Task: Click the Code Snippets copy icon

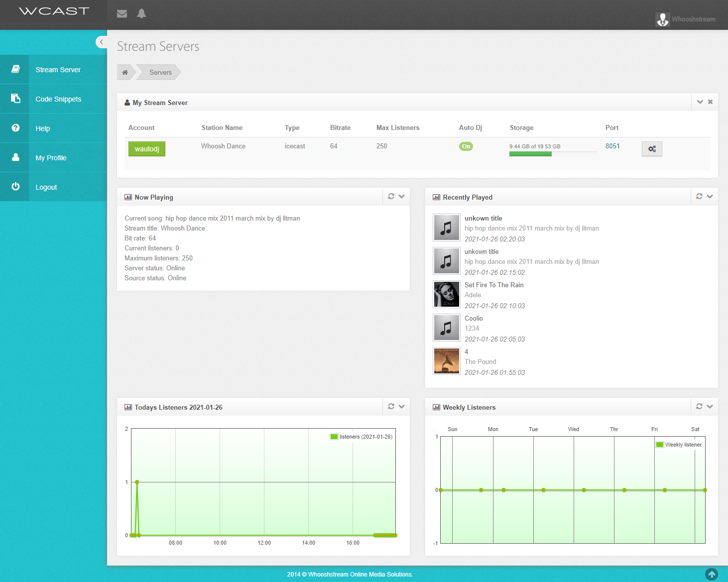Action: click(15, 99)
